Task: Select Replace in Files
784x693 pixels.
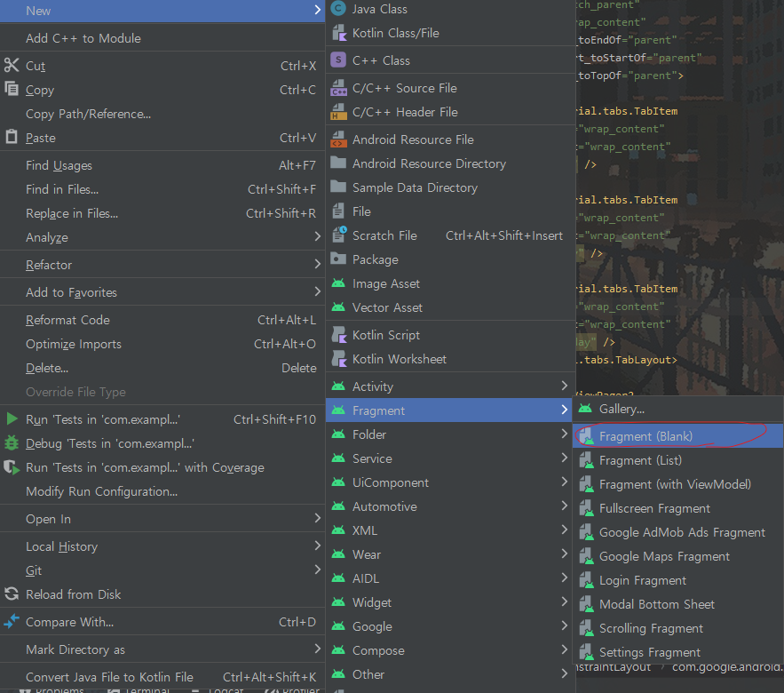Action: pos(162,213)
